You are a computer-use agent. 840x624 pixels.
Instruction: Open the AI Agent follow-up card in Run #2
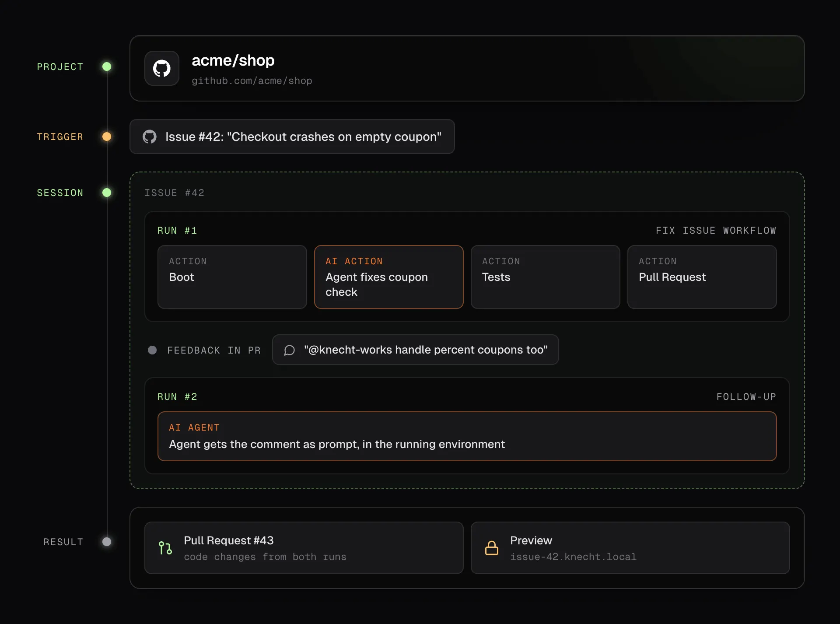pos(467,436)
